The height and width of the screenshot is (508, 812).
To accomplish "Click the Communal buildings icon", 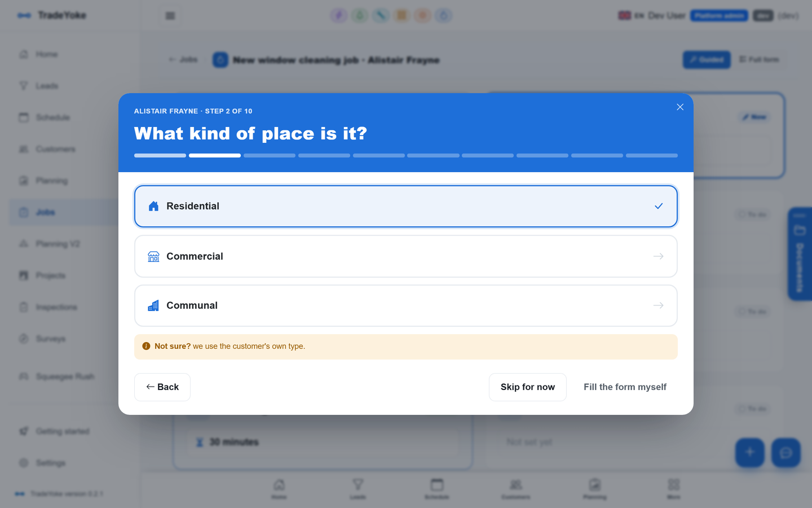I will 153,305.
